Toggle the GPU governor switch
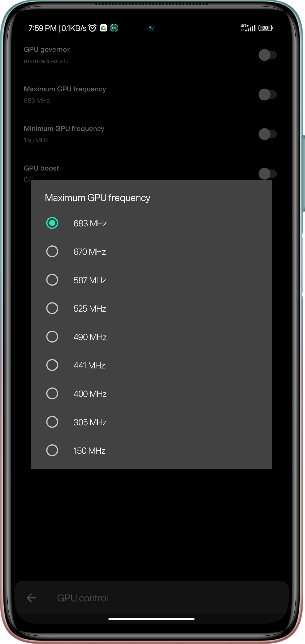The height and width of the screenshot is (644, 305). tap(267, 55)
